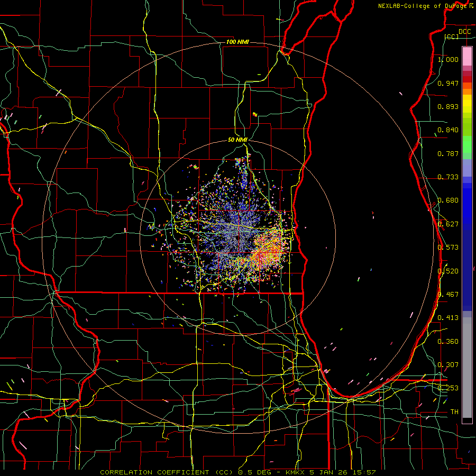Click CORRELATION COEFFICIENT in the bottom caption
The width and height of the screenshot is (476, 476).
154,472
